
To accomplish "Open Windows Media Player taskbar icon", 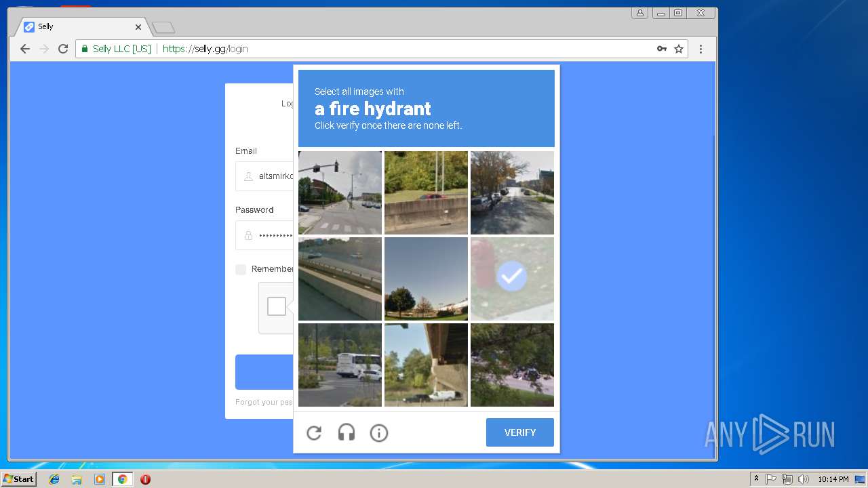I will pyautogui.click(x=100, y=479).
